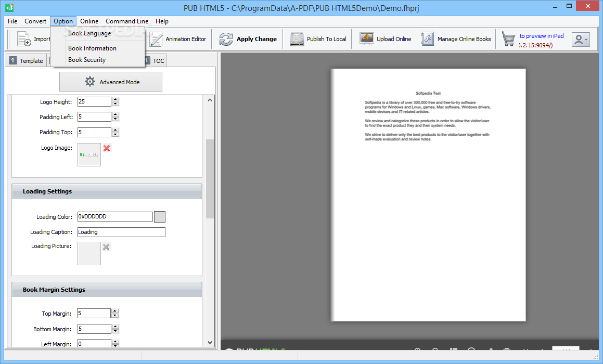
Task: Increase the Top Margin value
Action: coord(115,311)
